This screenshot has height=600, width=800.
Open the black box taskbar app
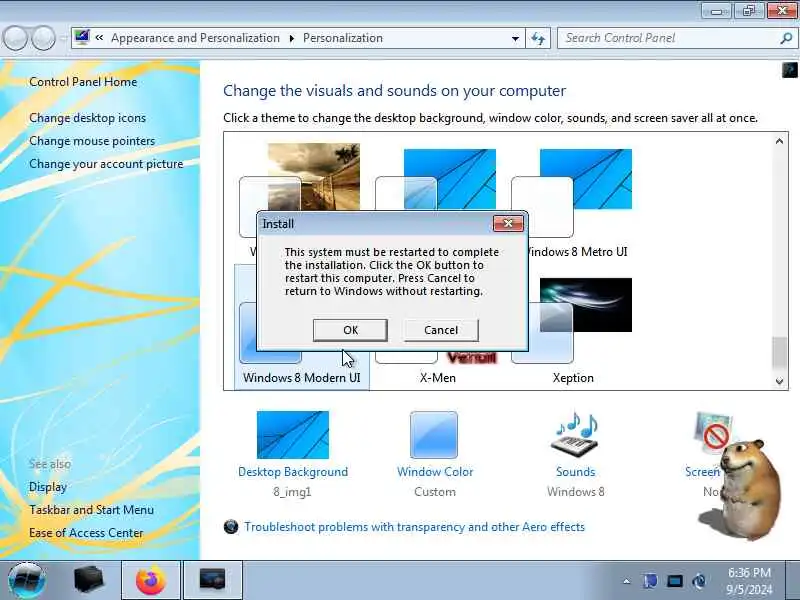88,580
